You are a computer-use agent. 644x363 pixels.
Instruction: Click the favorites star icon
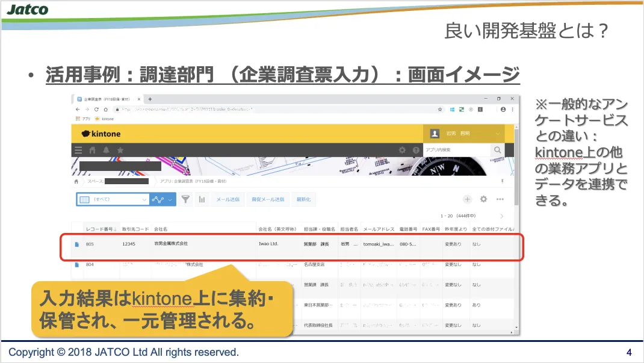click(120, 150)
